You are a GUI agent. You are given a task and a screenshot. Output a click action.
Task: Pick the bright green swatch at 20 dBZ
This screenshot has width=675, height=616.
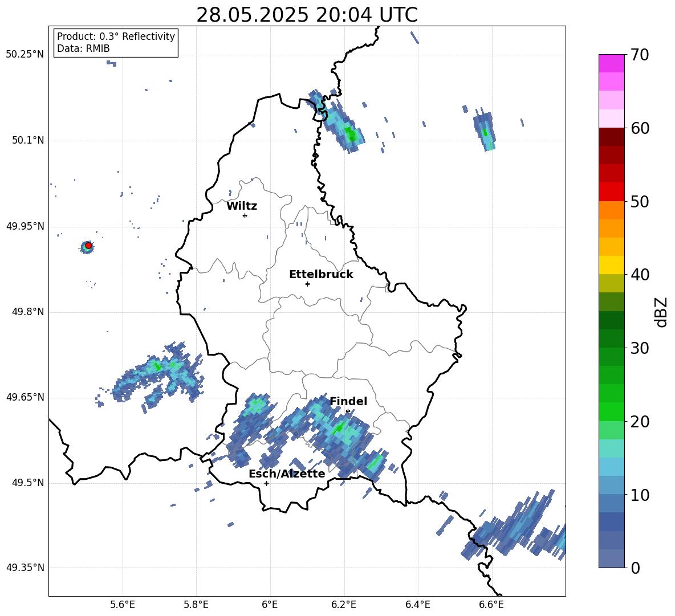coord(611,411)
